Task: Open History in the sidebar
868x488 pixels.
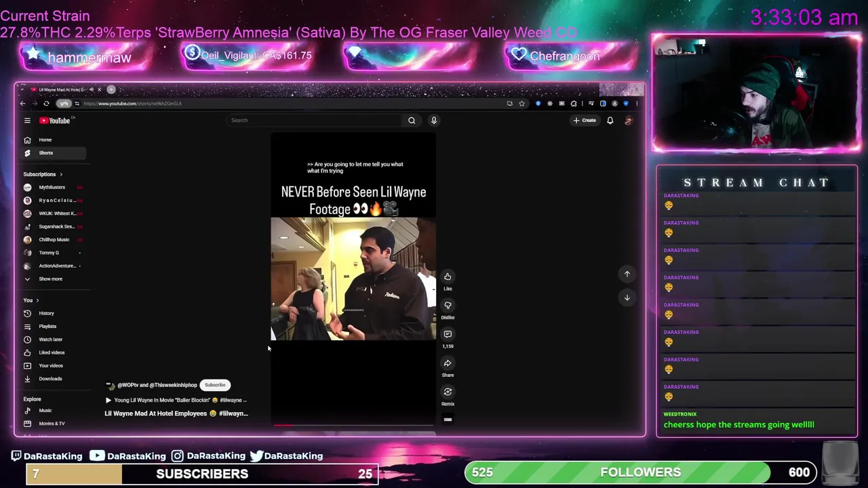Action: pyautogui.click(x=54, y=313)
